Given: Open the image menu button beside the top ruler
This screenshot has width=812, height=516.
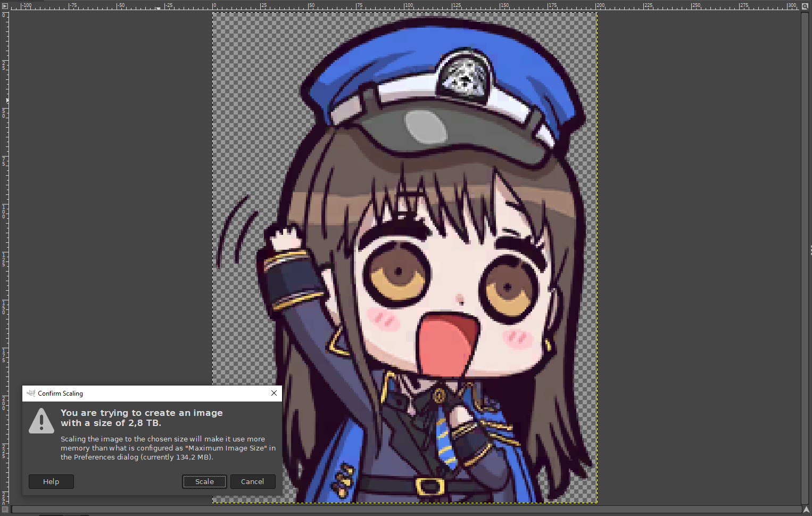Looking at the screenshot, I should (5, 6).
